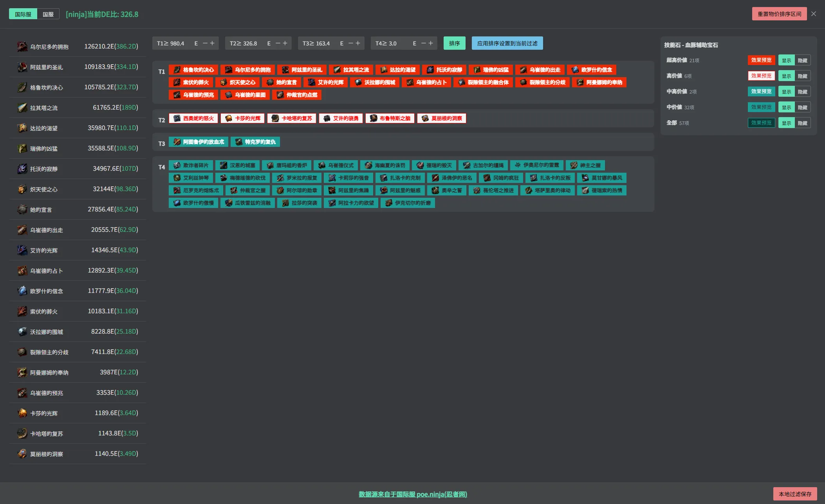Screen dimensions: 825x504
Task: Set 高价值 group to 隐藏
Action: [802, 76]
